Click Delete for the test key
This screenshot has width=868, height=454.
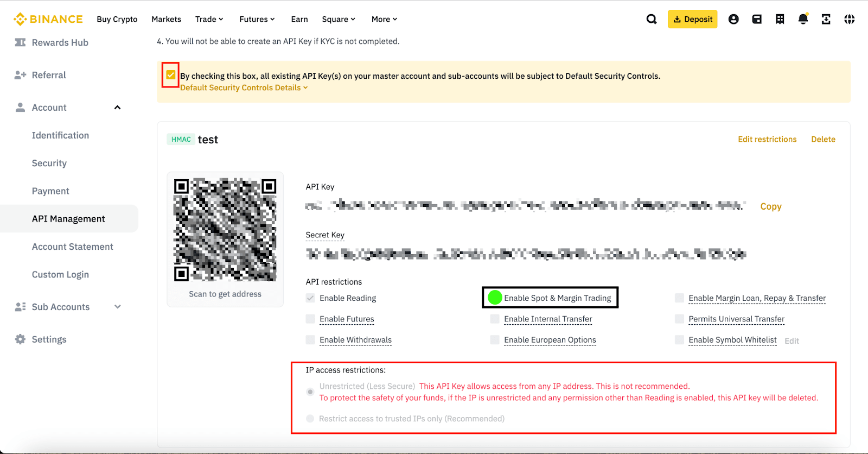[823, 139]
